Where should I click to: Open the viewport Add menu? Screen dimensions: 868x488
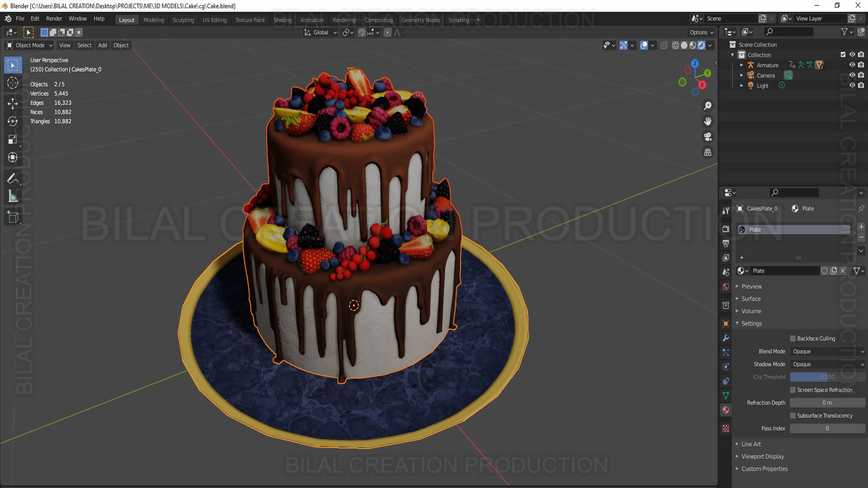pyautogui.click(x=102, y=45)
